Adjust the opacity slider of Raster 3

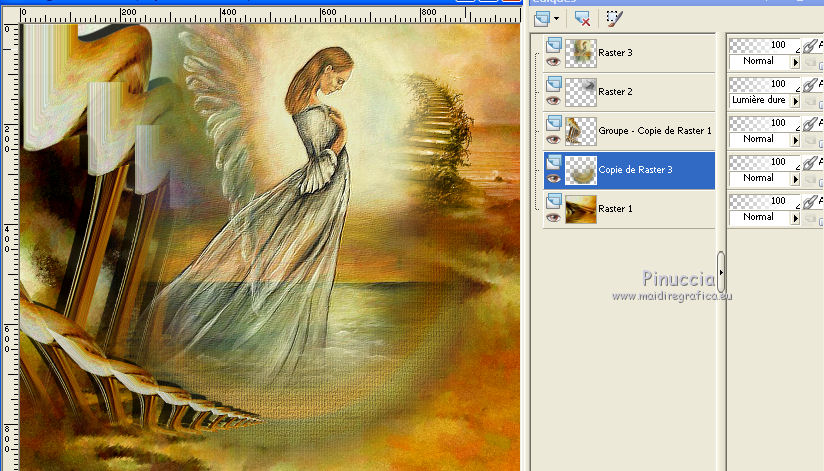(765, 45)
